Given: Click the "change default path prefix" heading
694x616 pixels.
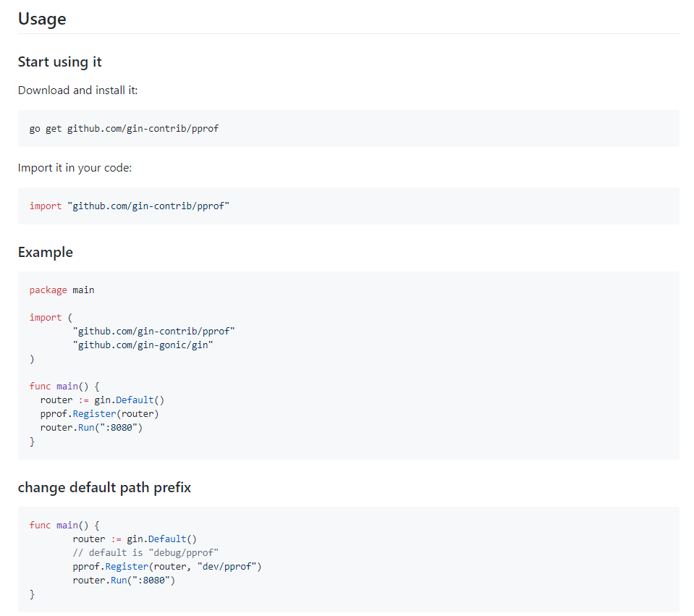Looking at the screenshot, I should pyautogui.click(x=104, y=487).
